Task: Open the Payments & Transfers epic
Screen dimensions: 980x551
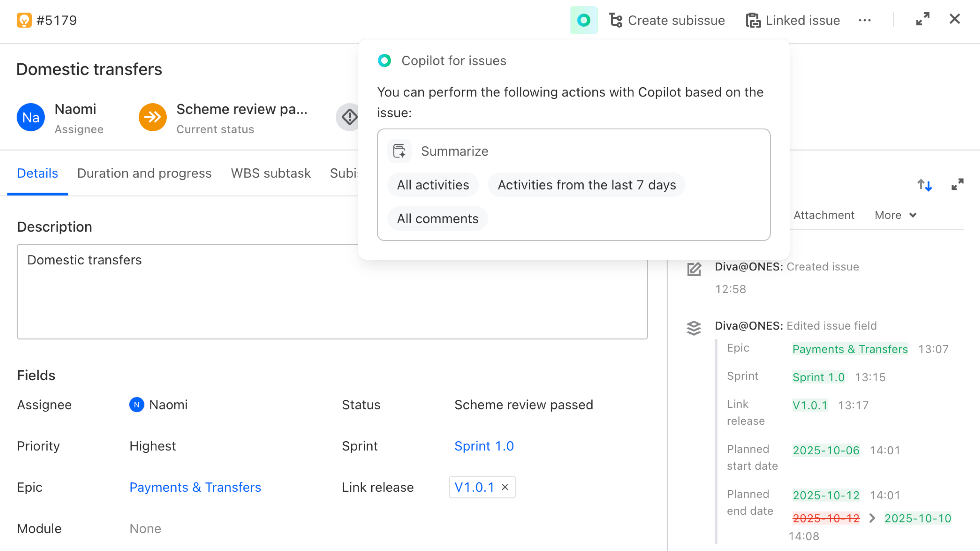Action: pyautogui.click(x=195, y=487)
